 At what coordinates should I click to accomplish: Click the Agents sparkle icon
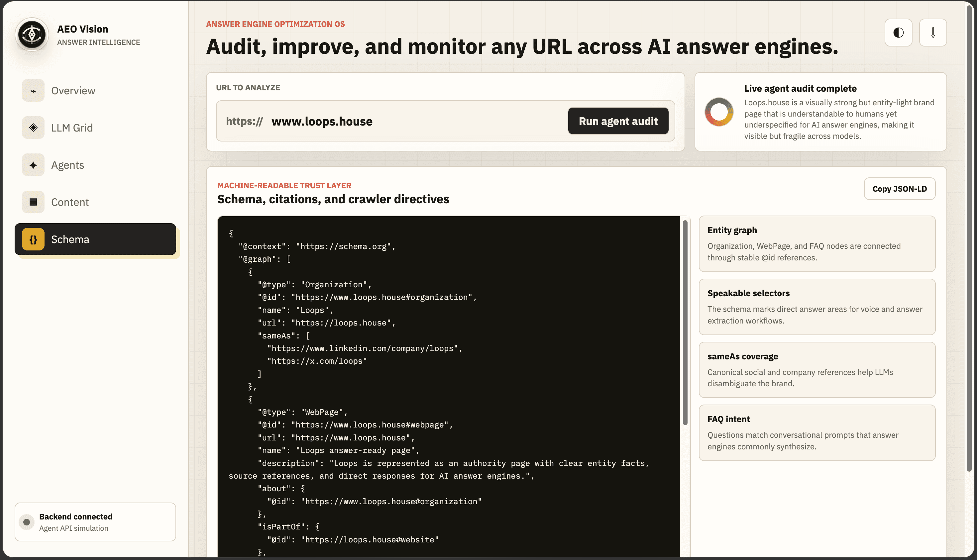33,165
